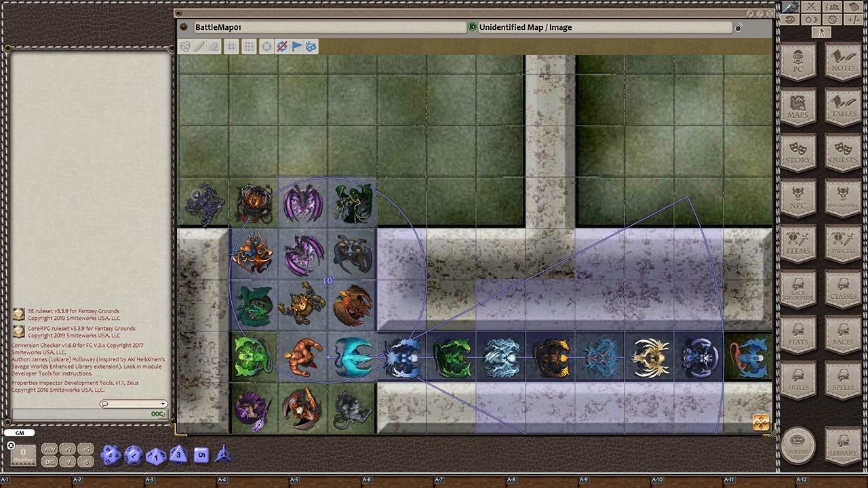
Task: Click the Modifier box above the dice
Action: click(x=22, y=455)
